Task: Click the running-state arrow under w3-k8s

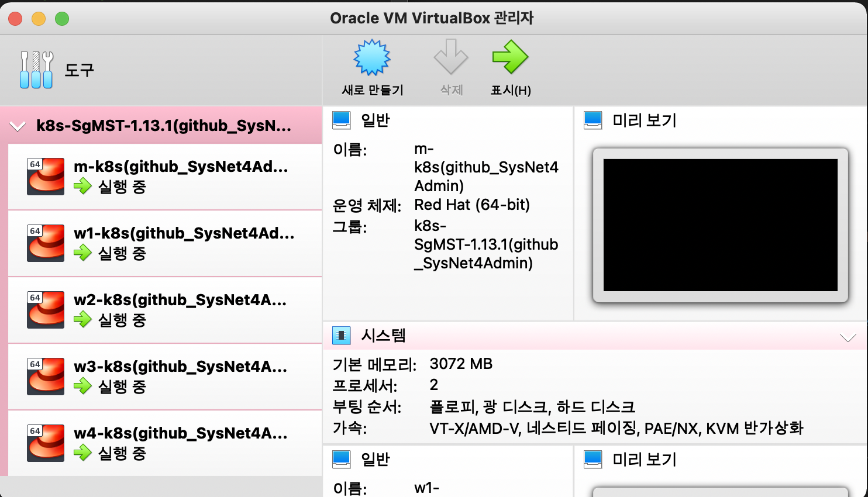Action: 82,386
